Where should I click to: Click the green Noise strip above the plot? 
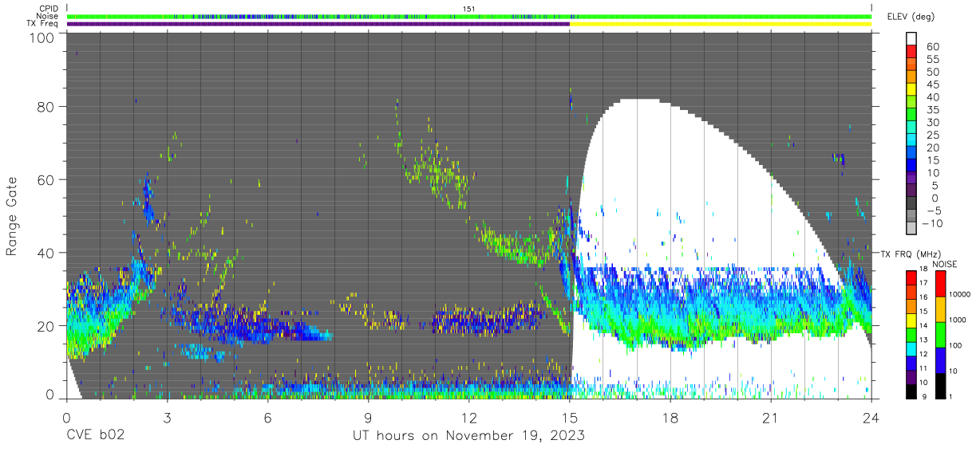(x=469, y=16)
